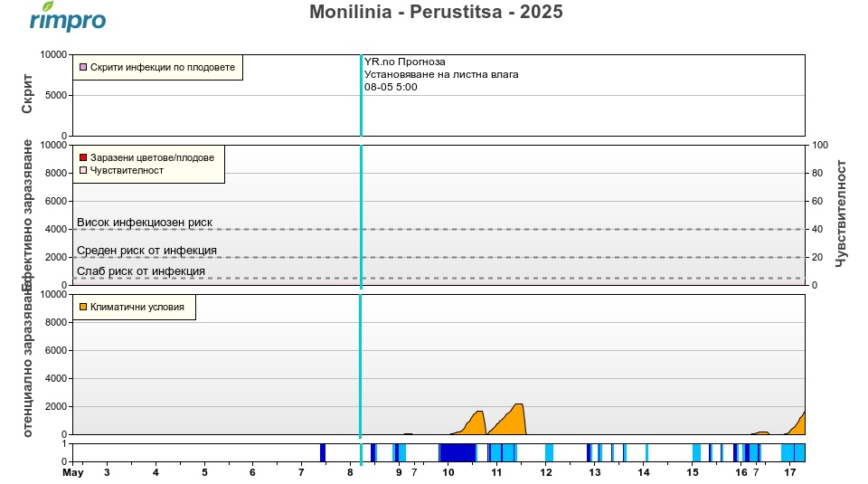Click date axis label 5
This screenshot has width=868, height=484.
[204, 472]
